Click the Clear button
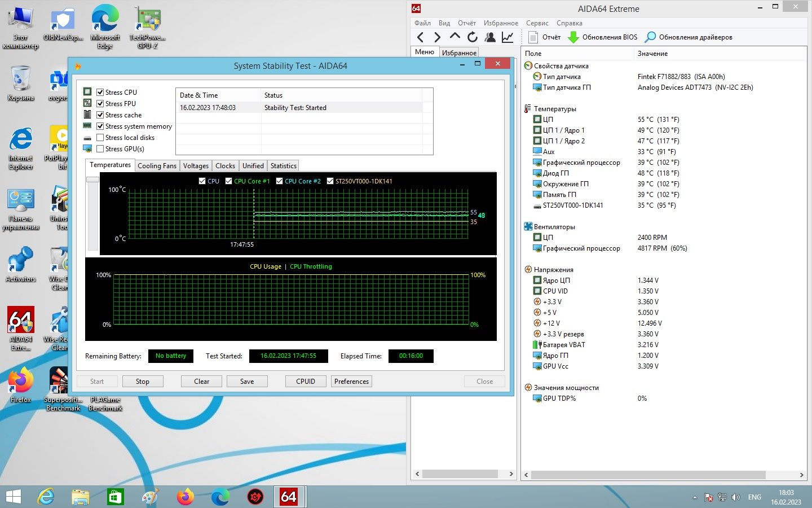 [x=202, y=382]
